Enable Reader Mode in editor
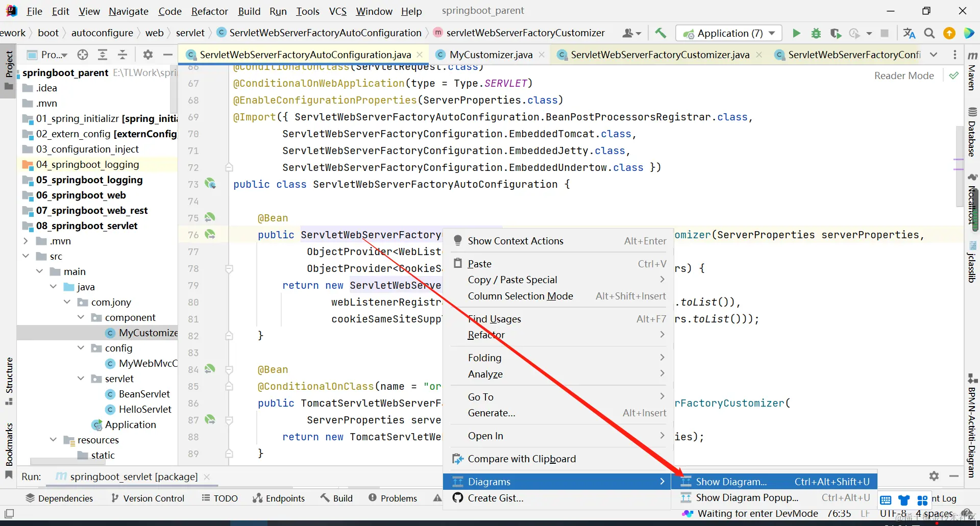Screen dimensions: 980x526 tap(904, 76)
